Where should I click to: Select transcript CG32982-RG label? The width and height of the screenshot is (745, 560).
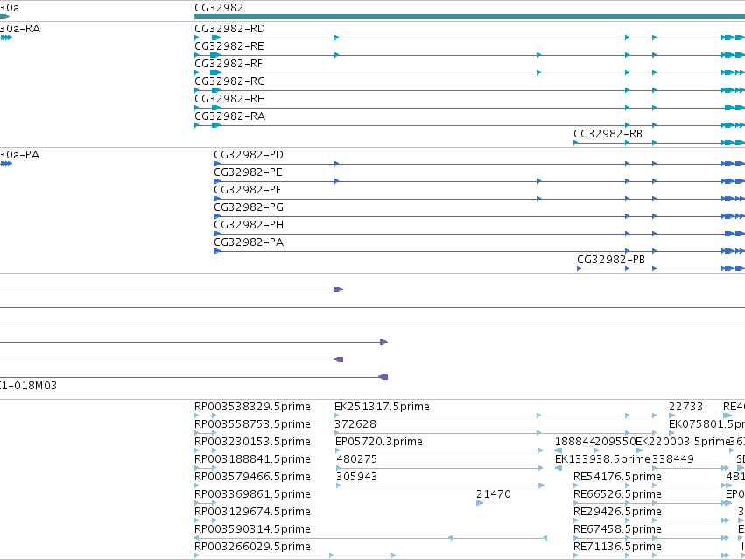pyautogui.click(x=230, y=81)
